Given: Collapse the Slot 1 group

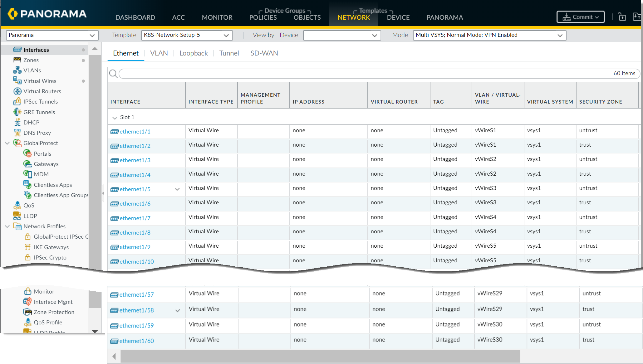Looking at the screenshot, I should (115, 118).
